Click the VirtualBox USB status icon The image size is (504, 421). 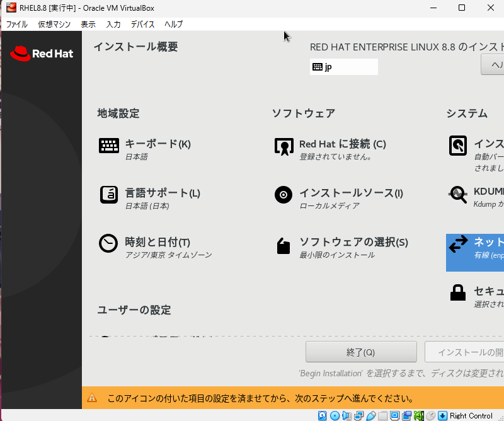coord(370,415)
